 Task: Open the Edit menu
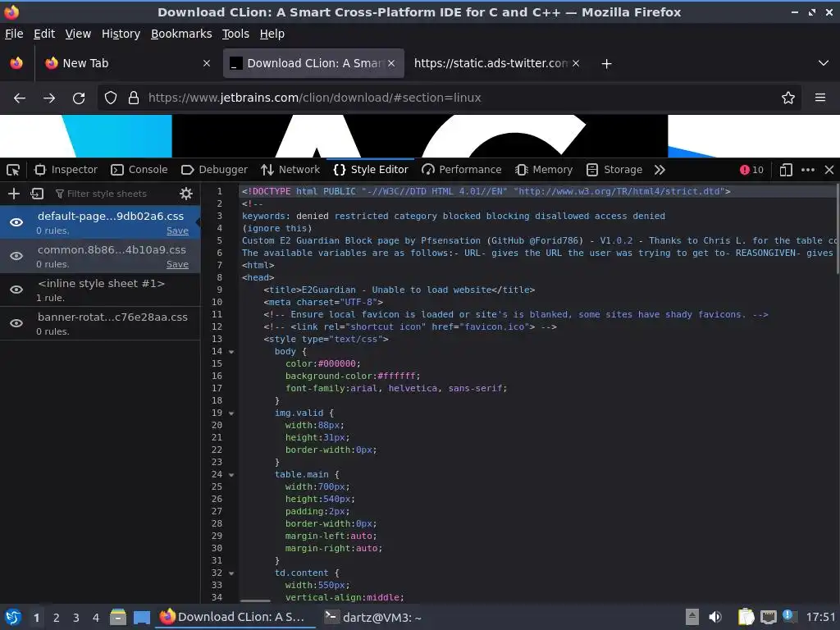point(44,34)
